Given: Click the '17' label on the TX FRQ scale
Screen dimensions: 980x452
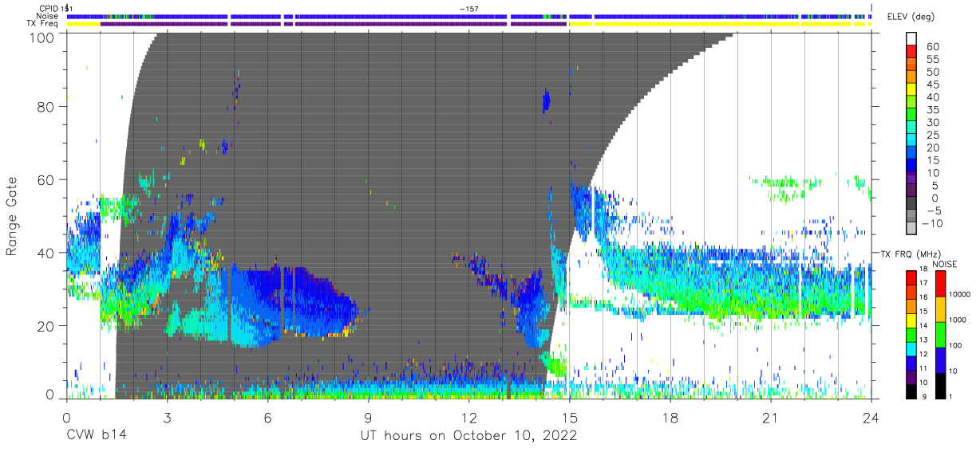Looking at the screenshot, I should coord(923,283).
